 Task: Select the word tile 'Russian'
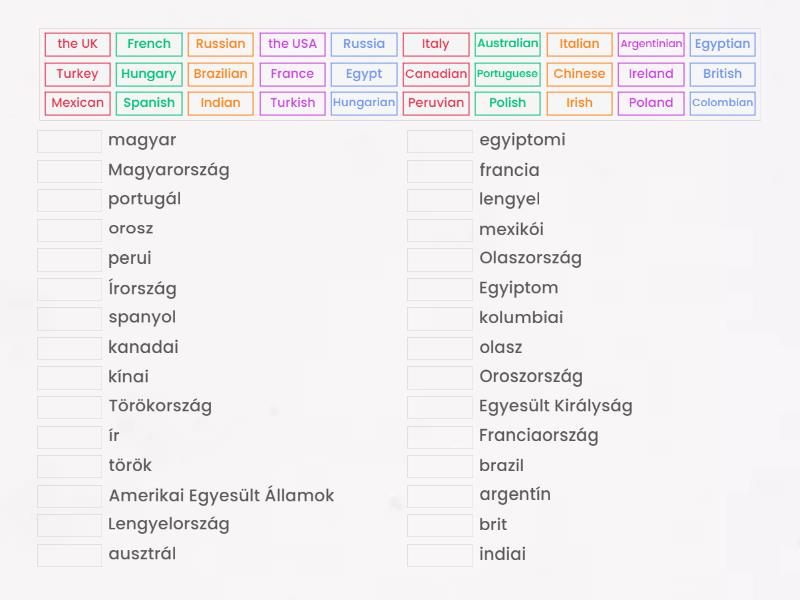[x=221, y=44]
